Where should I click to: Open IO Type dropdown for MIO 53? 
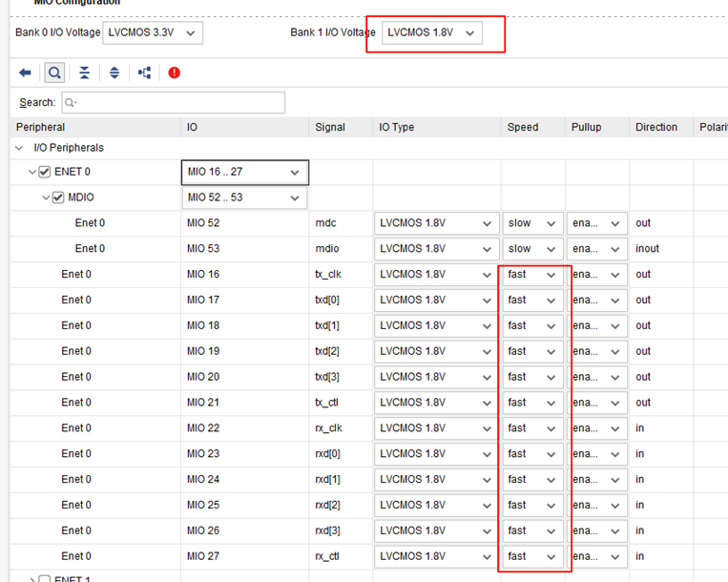click(x=436, y=249)
